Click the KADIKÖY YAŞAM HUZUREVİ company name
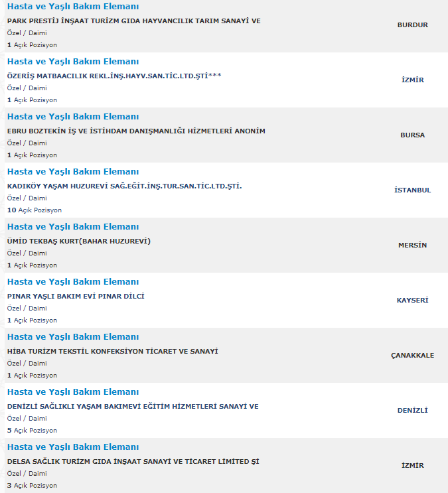 tap(124, 186)
